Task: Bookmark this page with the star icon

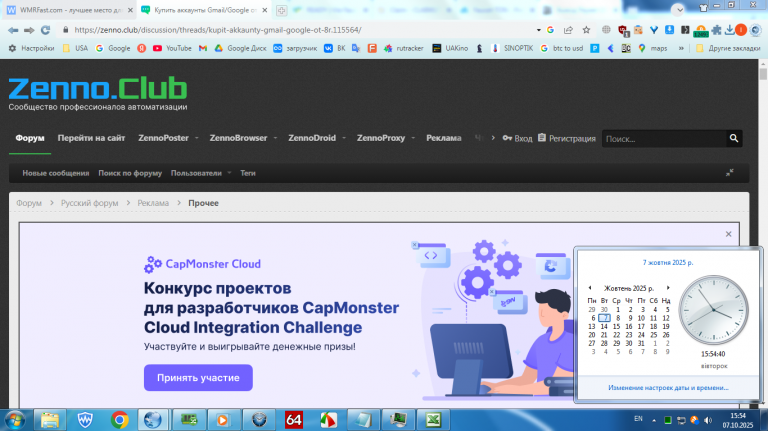Action: coord(586,30)
